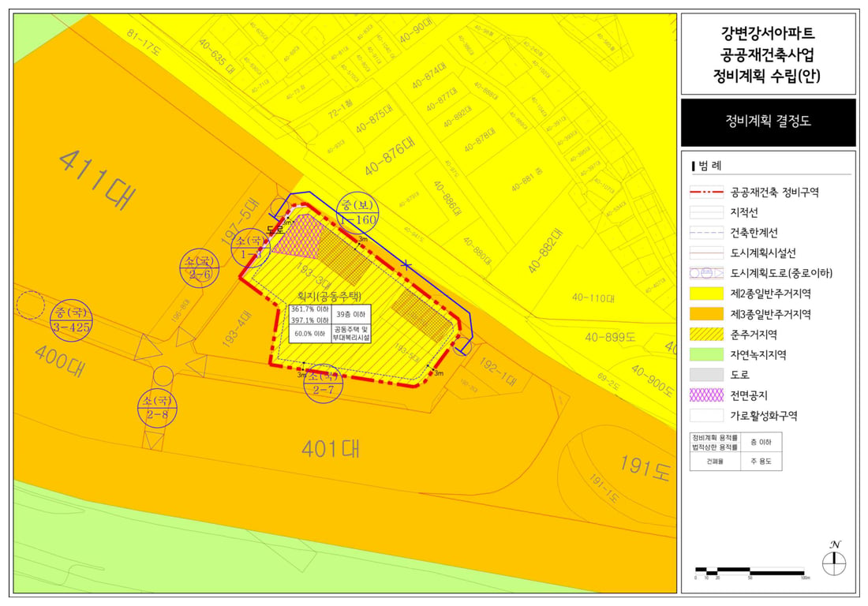The height and width of the screenshot is (606, 868).
Task: Click the north arrow compass symbol
Action: point(834,560)
